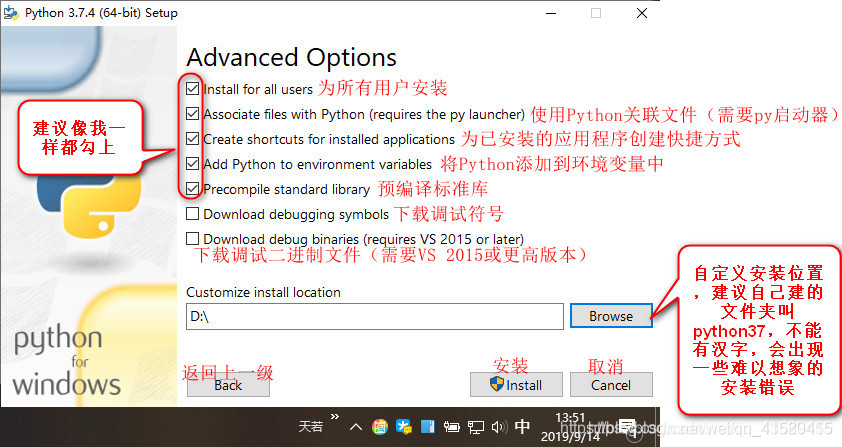Cancel the Python setup

point(611,385)
